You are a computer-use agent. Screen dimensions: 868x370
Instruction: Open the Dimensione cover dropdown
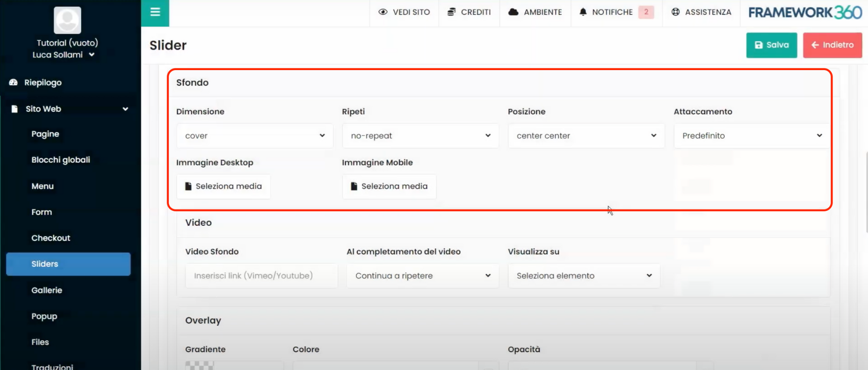(x=255, y=136)
